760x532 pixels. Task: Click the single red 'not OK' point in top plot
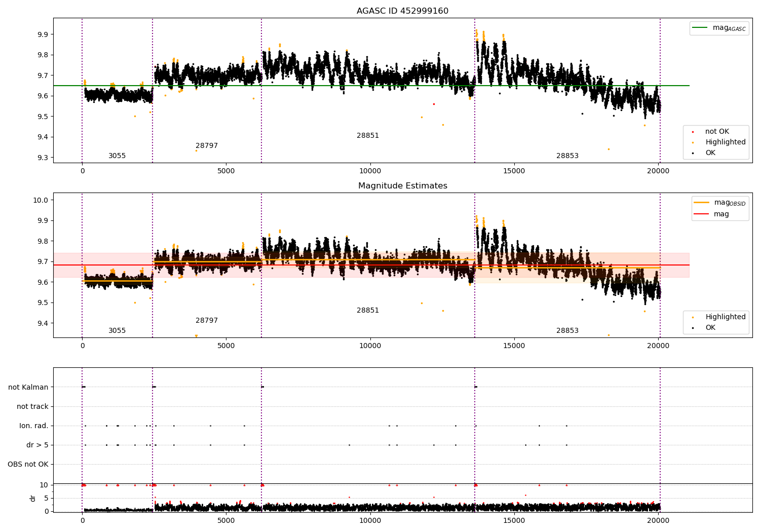coord(434,104)
